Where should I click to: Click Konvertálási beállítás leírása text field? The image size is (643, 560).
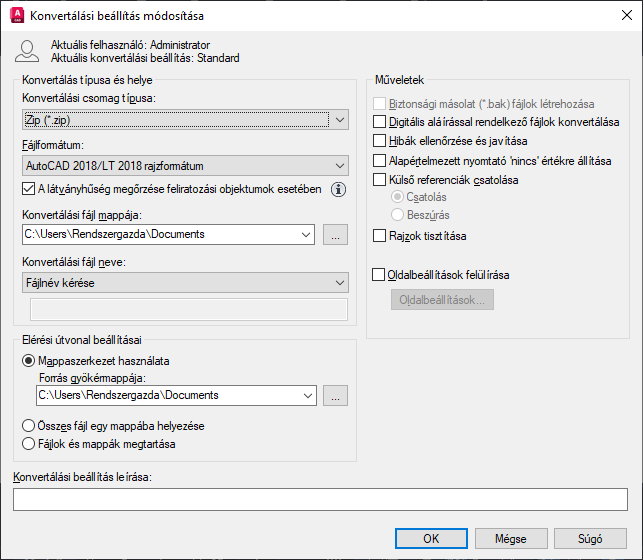click(x=320, y=499)
